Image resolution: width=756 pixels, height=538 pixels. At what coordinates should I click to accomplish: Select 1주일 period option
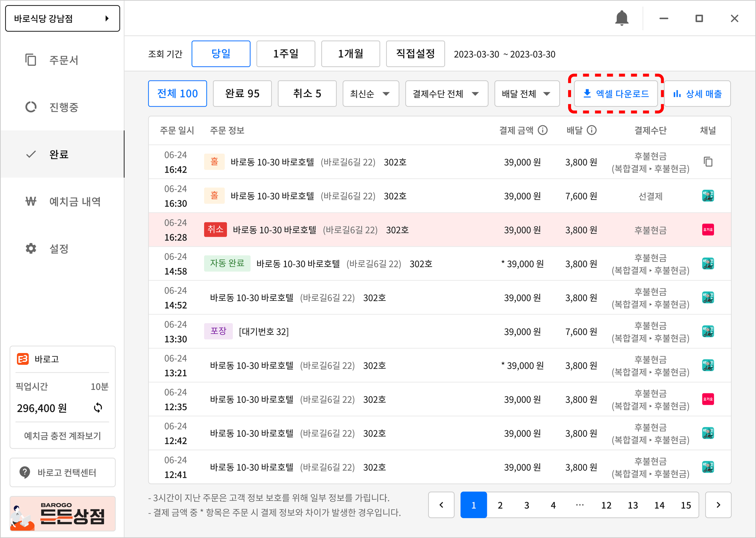tap(286, 54)
